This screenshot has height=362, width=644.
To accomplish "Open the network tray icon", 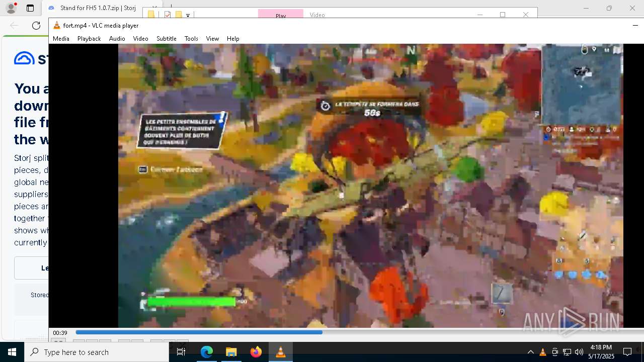I will [x=567, y=352].
